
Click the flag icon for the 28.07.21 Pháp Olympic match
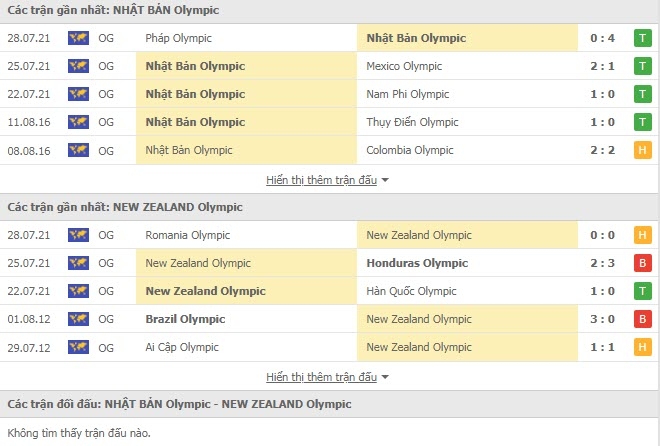78,38
